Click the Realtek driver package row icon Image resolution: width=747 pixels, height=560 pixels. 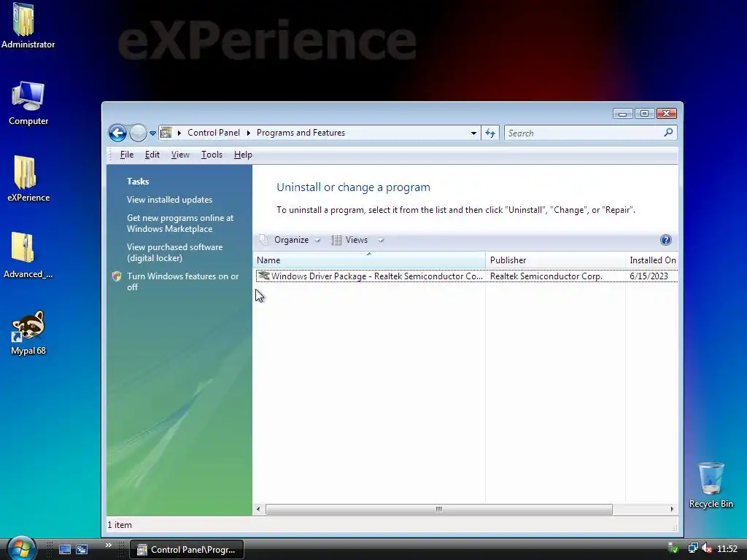[x=263, y=276]
